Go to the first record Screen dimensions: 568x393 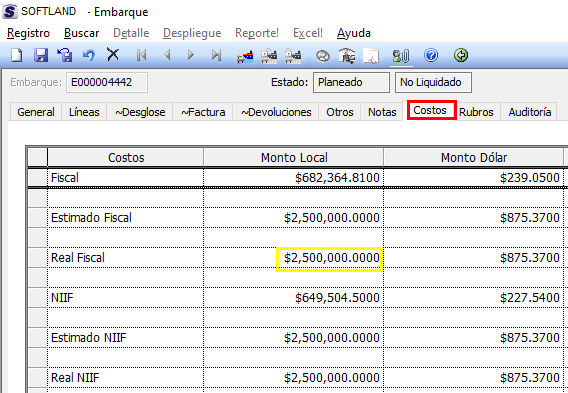(x=142, y=55)
